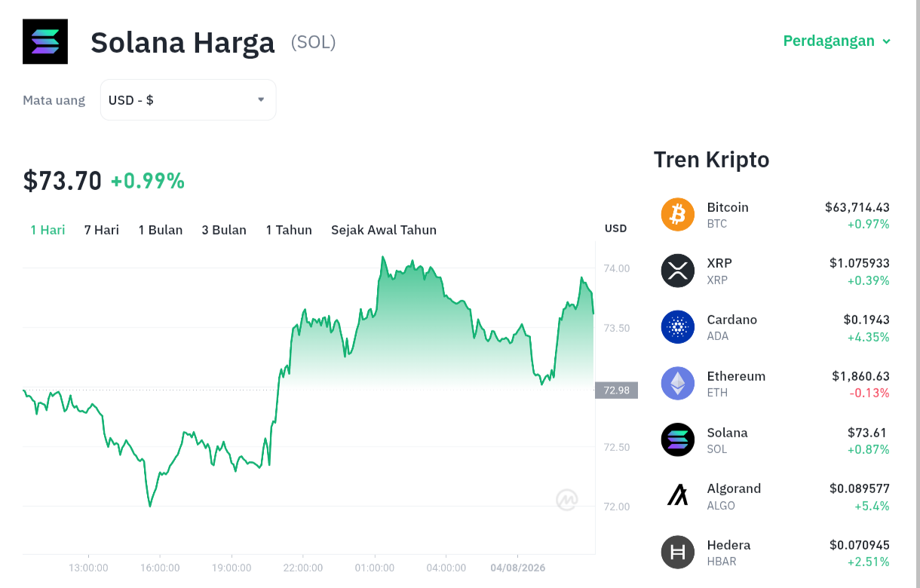The width and height of the screenshot is (920, 588).
Task: Open the USD - $ currency dropdown
Action: [188, 100]
